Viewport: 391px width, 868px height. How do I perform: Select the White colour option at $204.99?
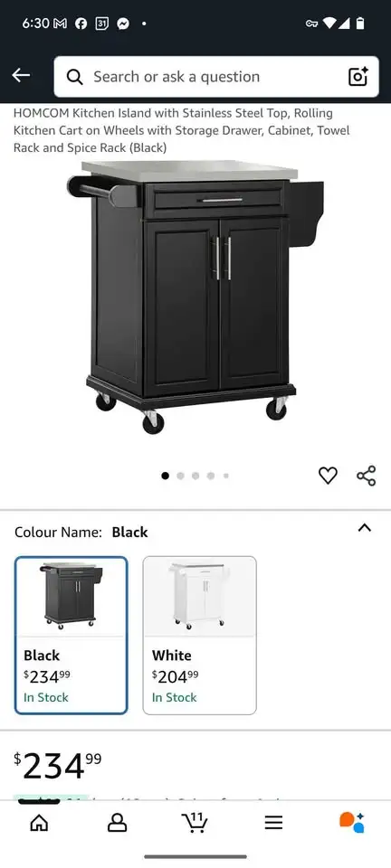(200, 636)
